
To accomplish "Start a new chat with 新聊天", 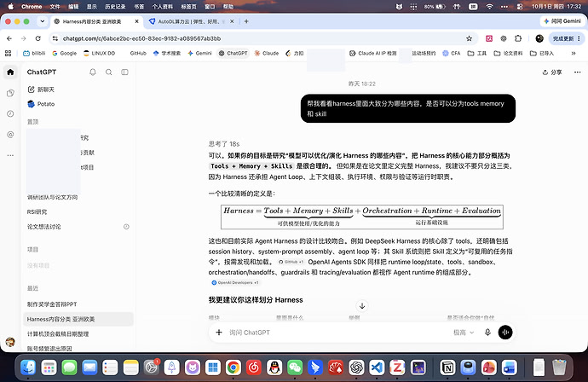I will pyautogui.click(x=41, y=90).
